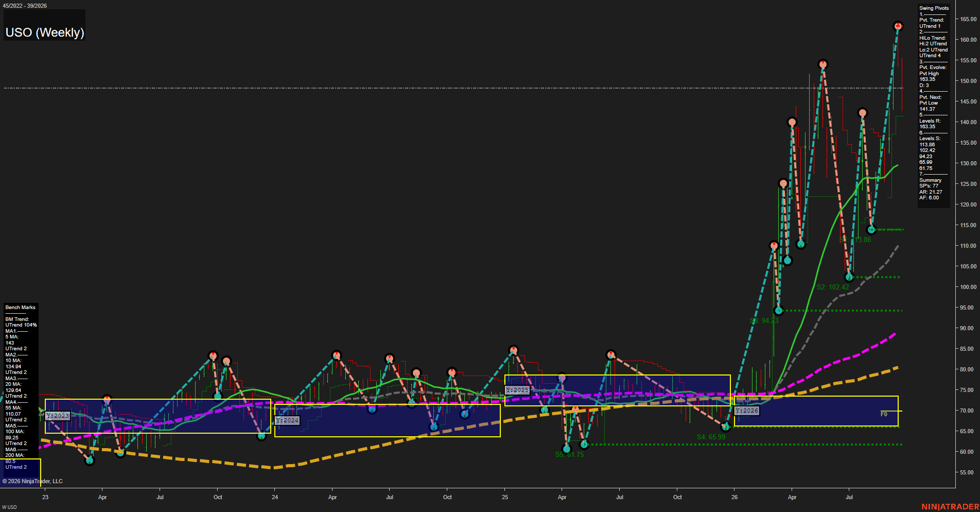
Task: Click the Levels S: heading
Action: coord(930,139)
